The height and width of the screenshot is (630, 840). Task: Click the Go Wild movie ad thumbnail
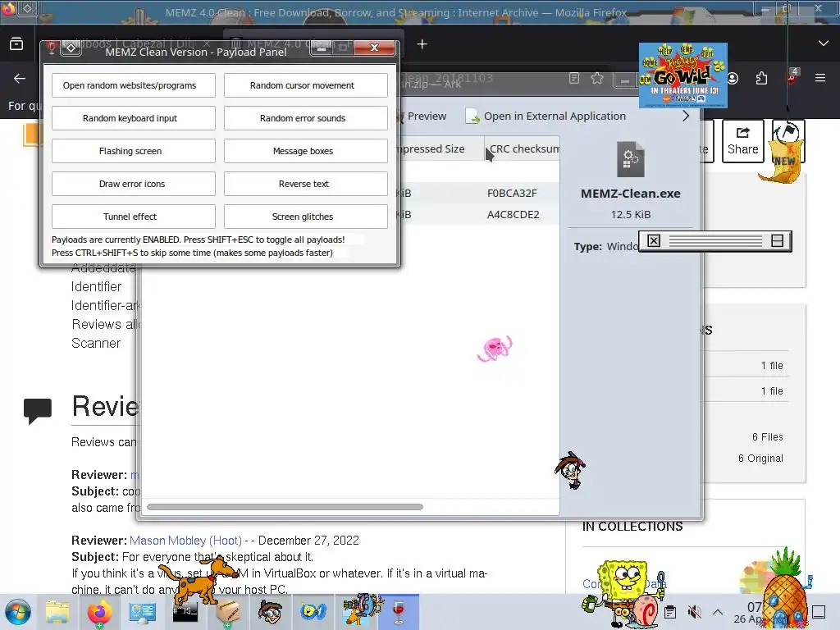[x=683, y=75]
